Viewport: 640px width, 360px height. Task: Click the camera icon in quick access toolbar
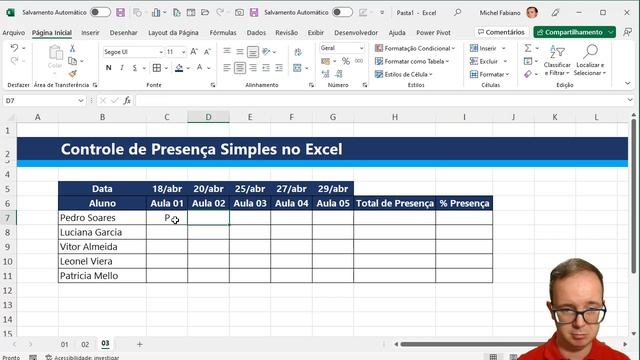click(239, 13)
